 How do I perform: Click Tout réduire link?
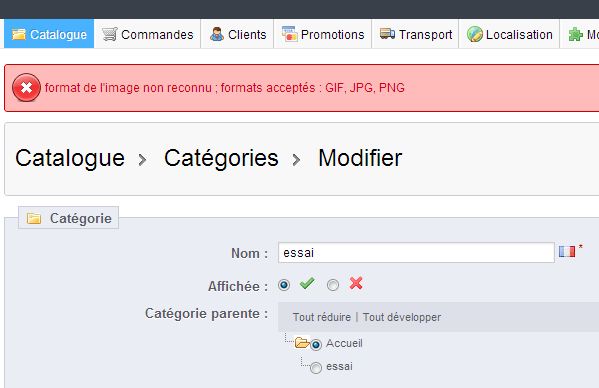pyautogui.click(x=322, y=317)
